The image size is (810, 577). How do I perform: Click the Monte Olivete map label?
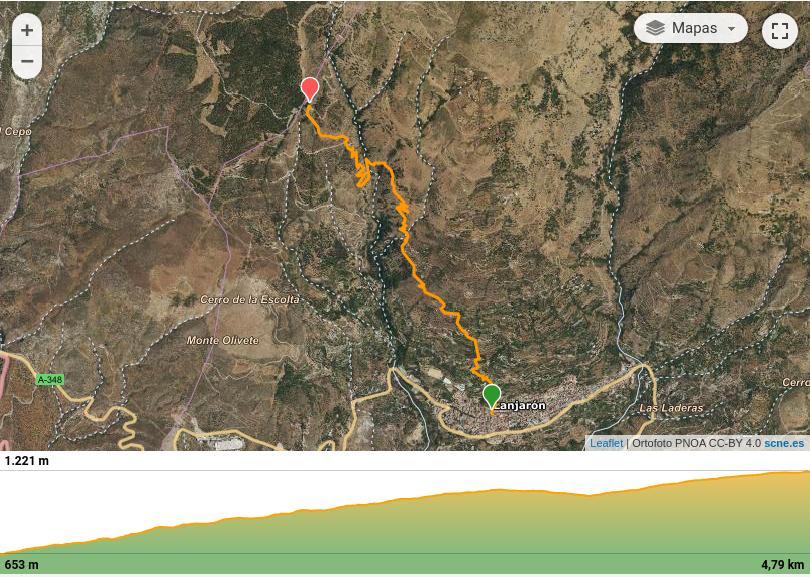pos(223,340)
